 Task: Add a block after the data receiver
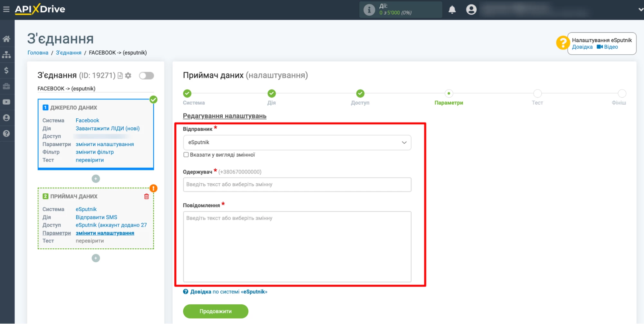point(96,258)
